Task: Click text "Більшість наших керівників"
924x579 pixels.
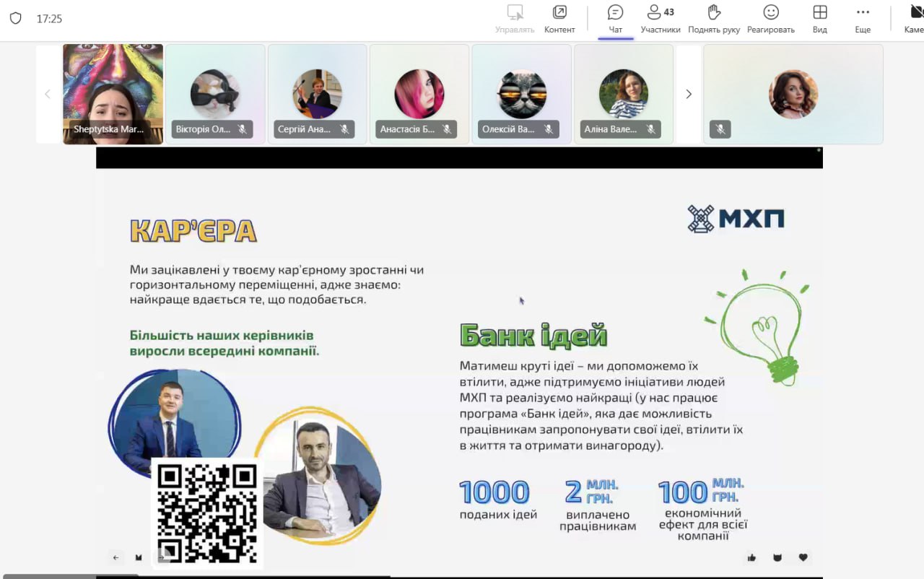Action: (222, 336)
